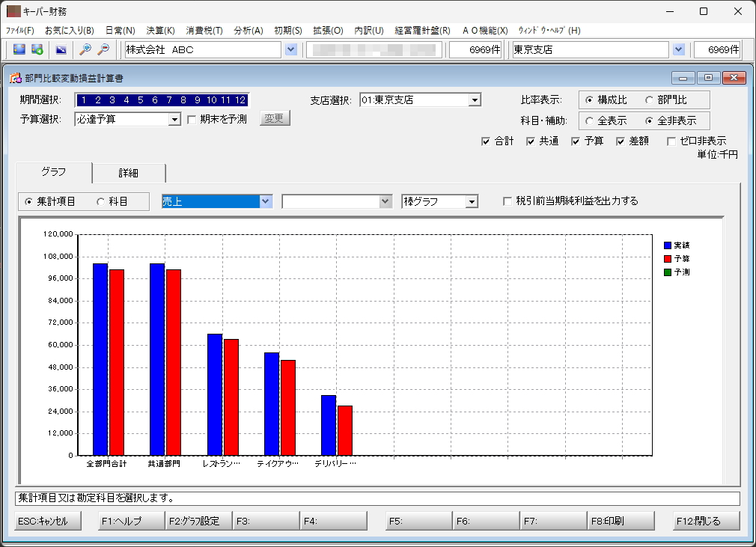This screenshot has width=756, height=547.
Task: Open the toolbar 東京支店 dropdown arrow
Action: coord(678,49)
